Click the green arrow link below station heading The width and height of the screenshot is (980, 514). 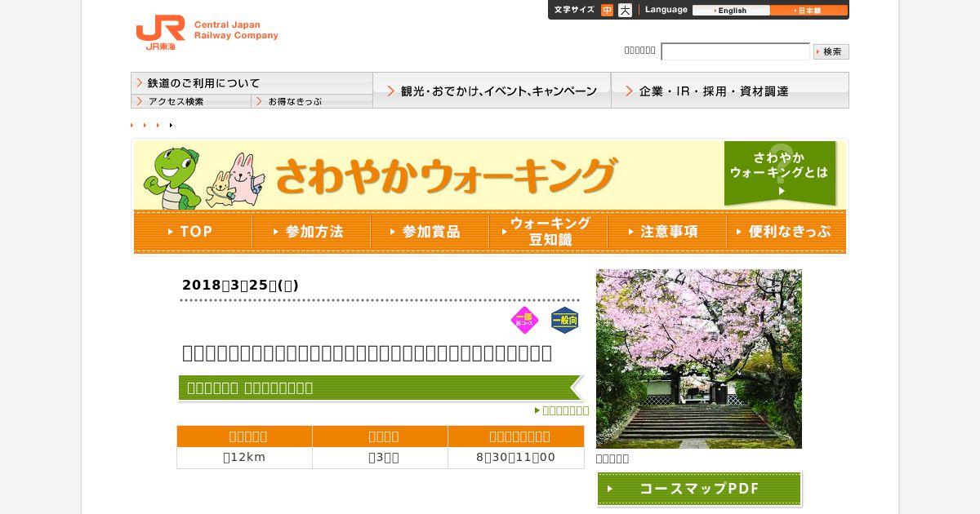click(562, 410)
